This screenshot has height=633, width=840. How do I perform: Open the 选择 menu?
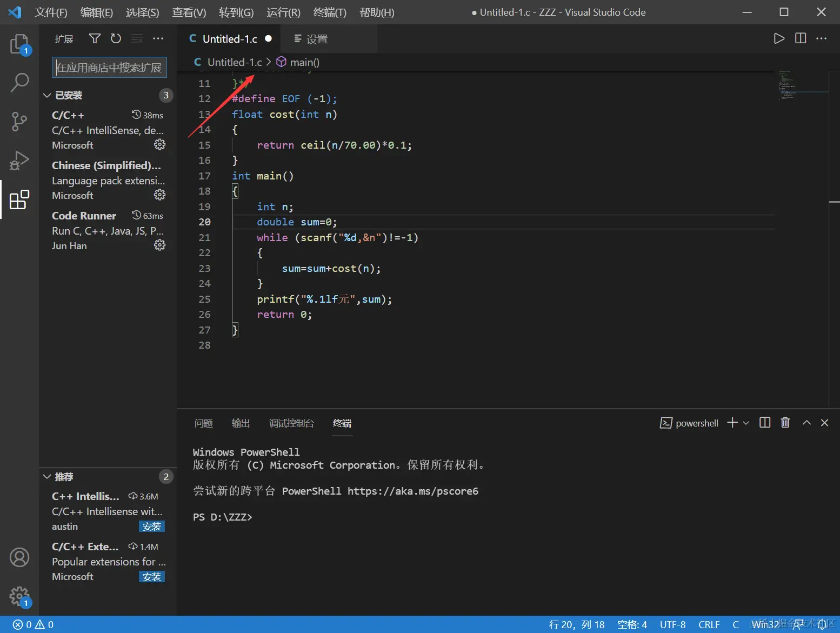point(143,12)
